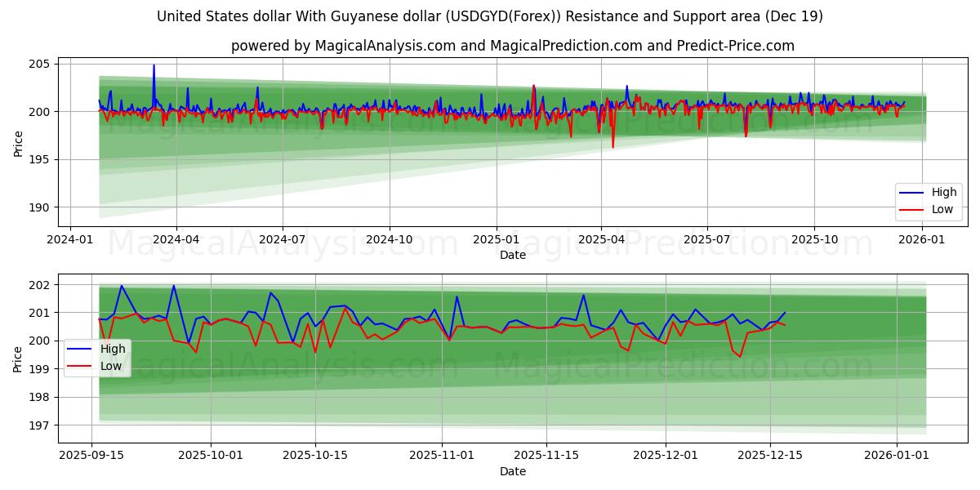Click the lightest green resistance band
The image size is (980, 490).
coord(245,204)
